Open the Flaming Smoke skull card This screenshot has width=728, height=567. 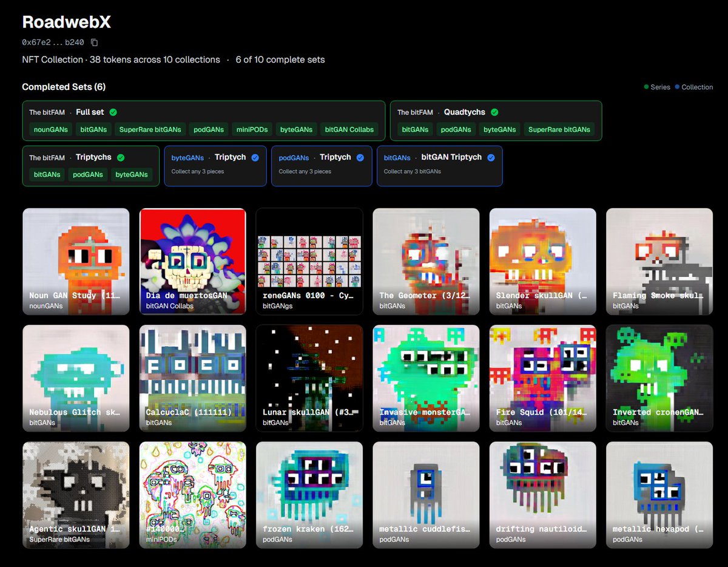point(659,262)
